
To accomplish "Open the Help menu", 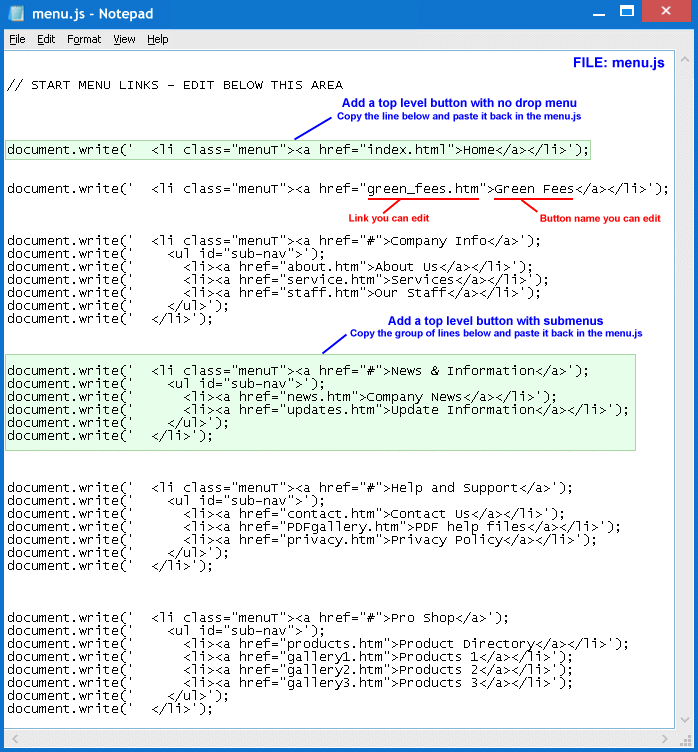I will pos(158,39).
